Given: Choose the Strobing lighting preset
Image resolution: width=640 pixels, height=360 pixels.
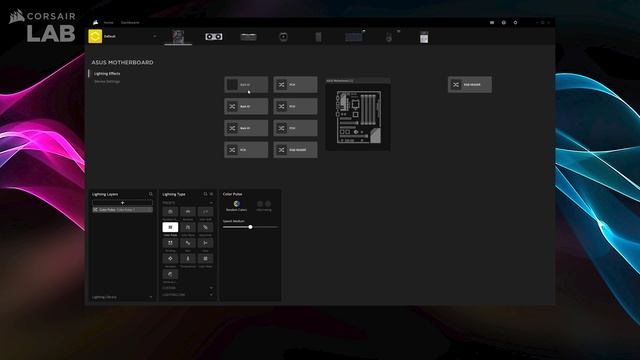Looking at the screenshot, I should (170, 243).
